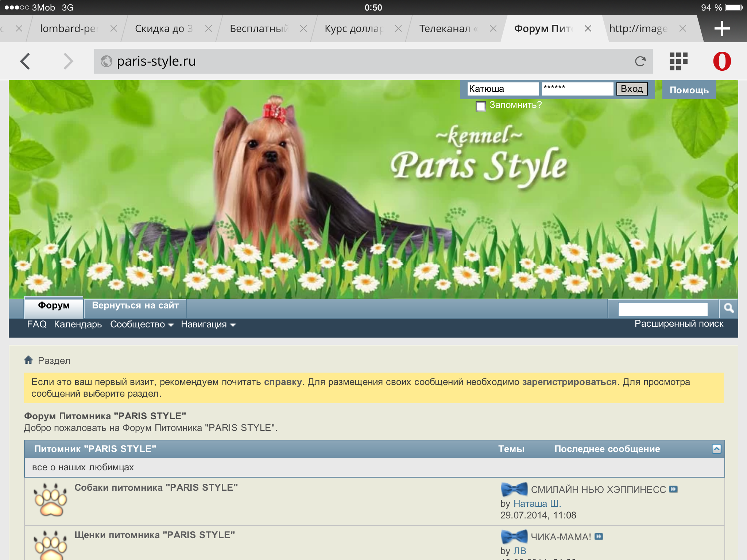Screen dimensions: 747x560
Task: Click the зарегистрироваться registration link
Action: coord(569,382)
